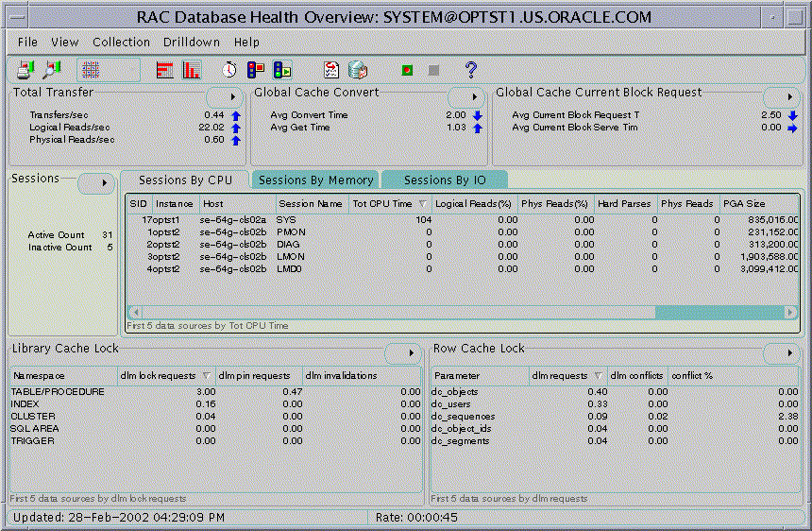Click the grid table view icon
The image size is (812, 531).
[x=91, y=70]
